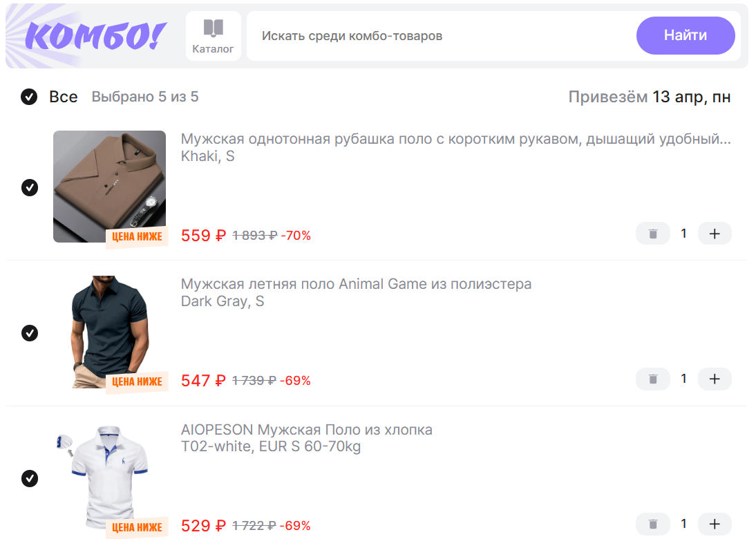Remove the Dark Gray Animal Game polo

653,379
